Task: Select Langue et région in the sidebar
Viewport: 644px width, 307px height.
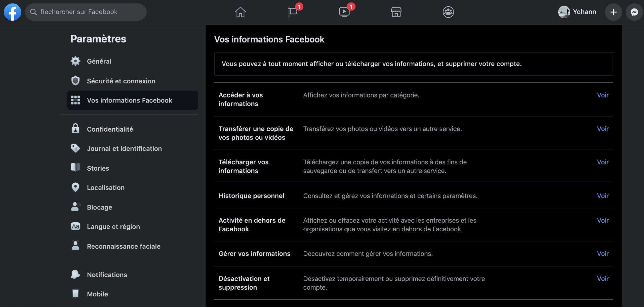Action: point(113,227)
